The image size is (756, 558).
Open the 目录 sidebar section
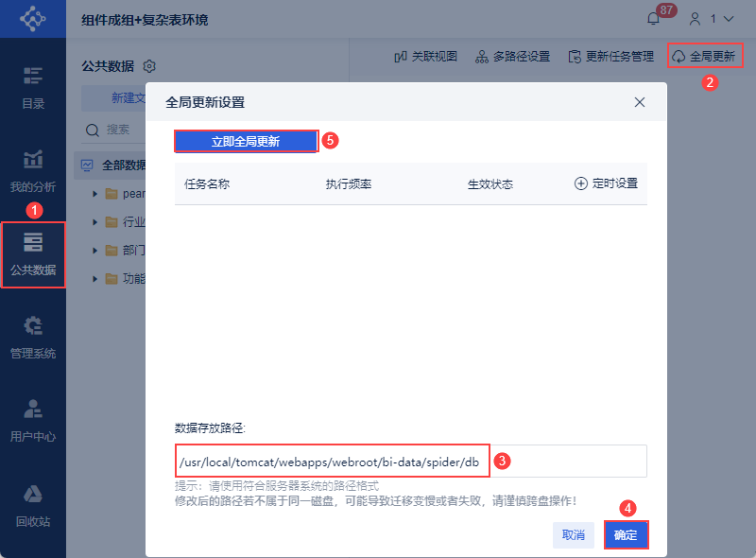[33, 88]
